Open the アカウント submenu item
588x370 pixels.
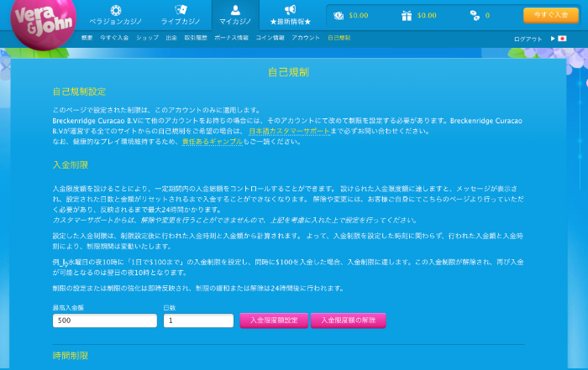pos(306,39)
